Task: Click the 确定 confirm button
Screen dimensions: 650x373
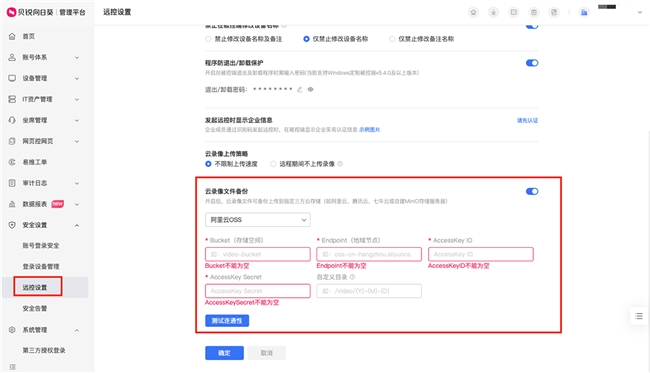Action: tap(224, 353)
